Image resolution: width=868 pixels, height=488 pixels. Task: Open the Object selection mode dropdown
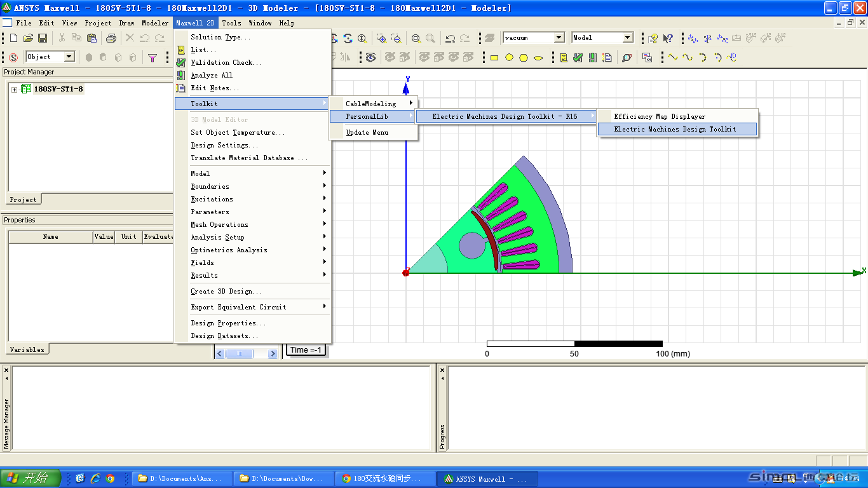tap(69, 57)
